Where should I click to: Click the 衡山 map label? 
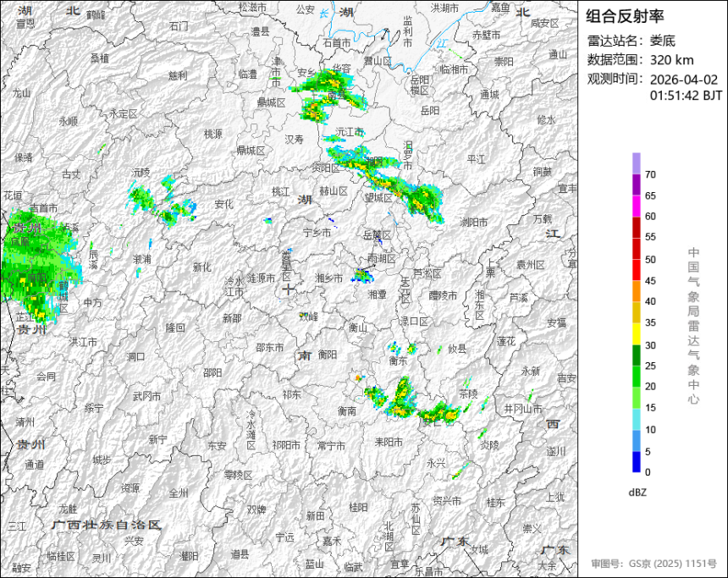[x=358, y=328]
